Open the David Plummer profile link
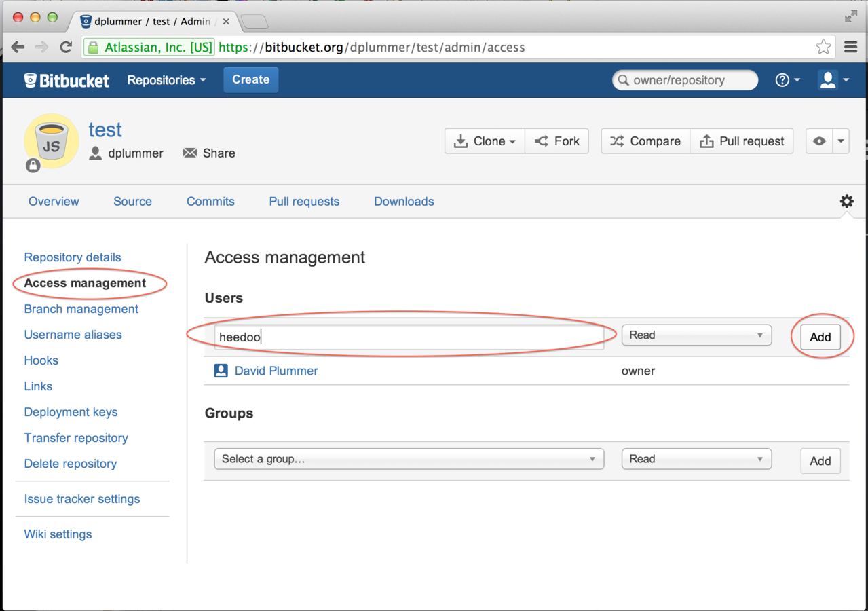This screenshot has height=611, width=868. 276,371
